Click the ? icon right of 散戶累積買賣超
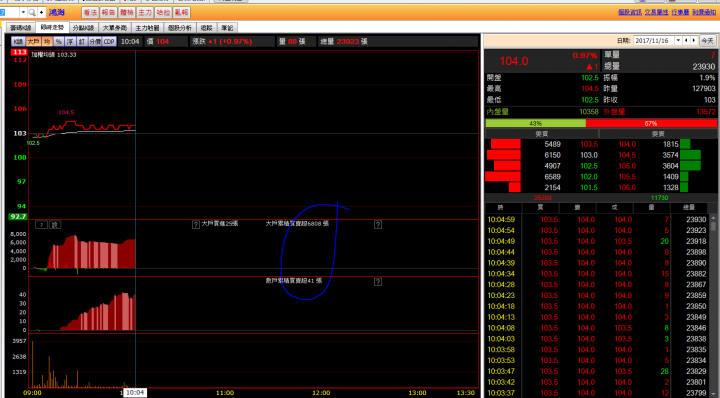This screenshot has width=720, height=398. point(378,282)
